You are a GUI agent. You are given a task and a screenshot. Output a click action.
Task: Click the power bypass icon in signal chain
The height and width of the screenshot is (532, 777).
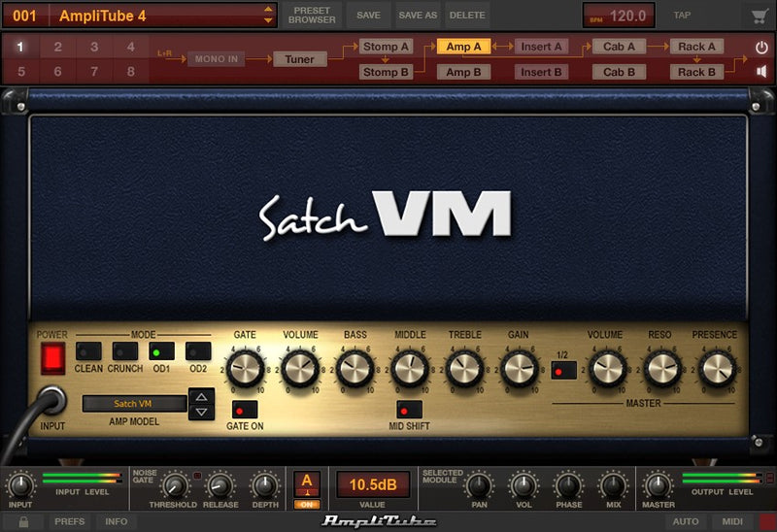[761, 47]
